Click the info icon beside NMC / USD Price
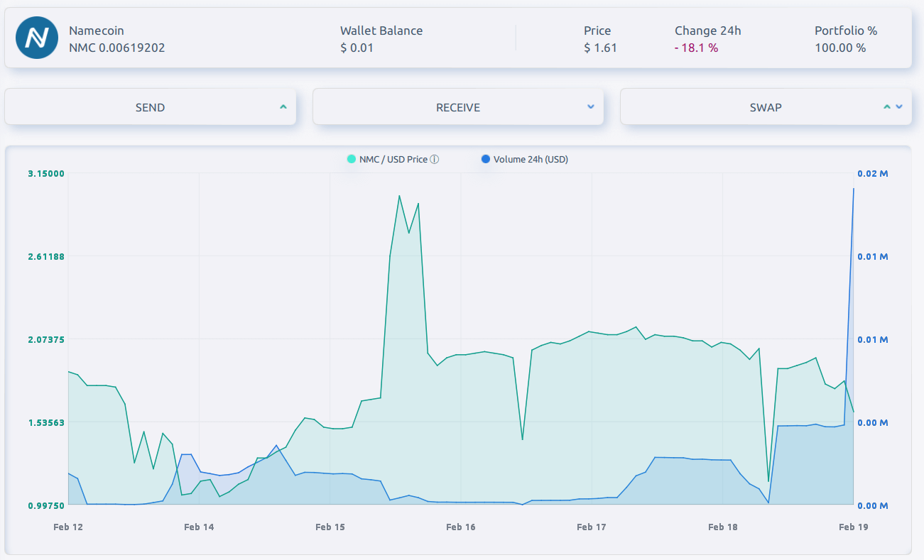The height and width of the screenshot is (560, 924). click(x=434, y=159)
